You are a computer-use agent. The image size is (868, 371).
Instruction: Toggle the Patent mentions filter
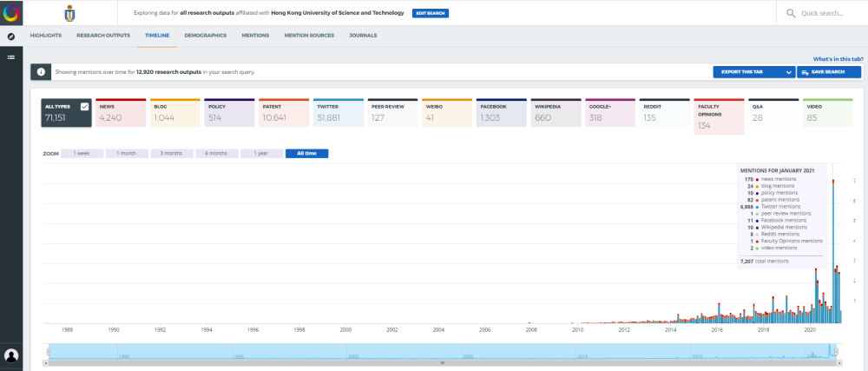(284, 116)
